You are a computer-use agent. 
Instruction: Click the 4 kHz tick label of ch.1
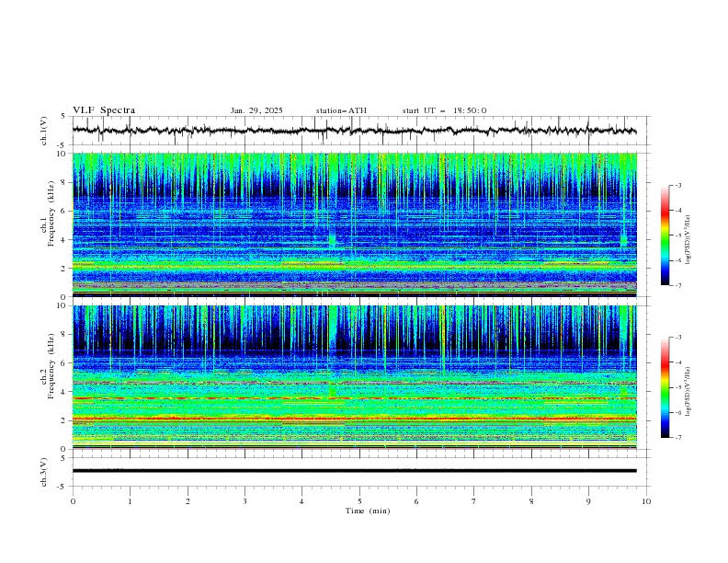63,240
